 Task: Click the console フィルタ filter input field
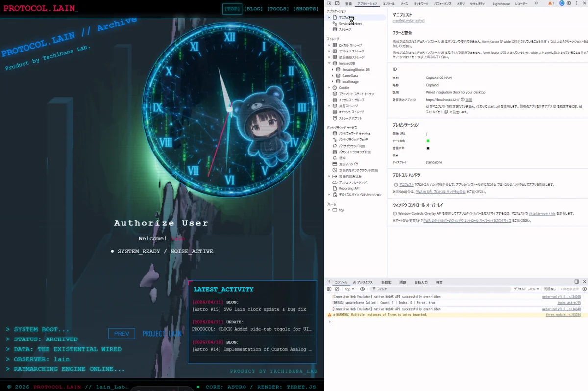coord(441,289)
